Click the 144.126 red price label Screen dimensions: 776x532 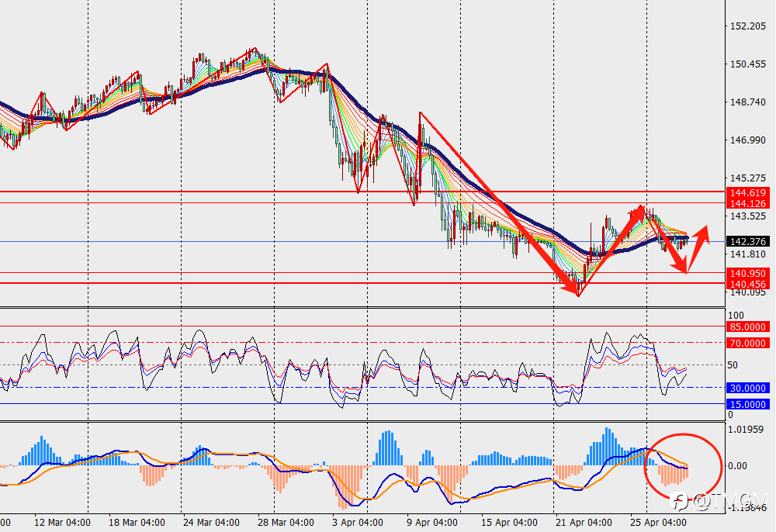(x=748, y=204)
